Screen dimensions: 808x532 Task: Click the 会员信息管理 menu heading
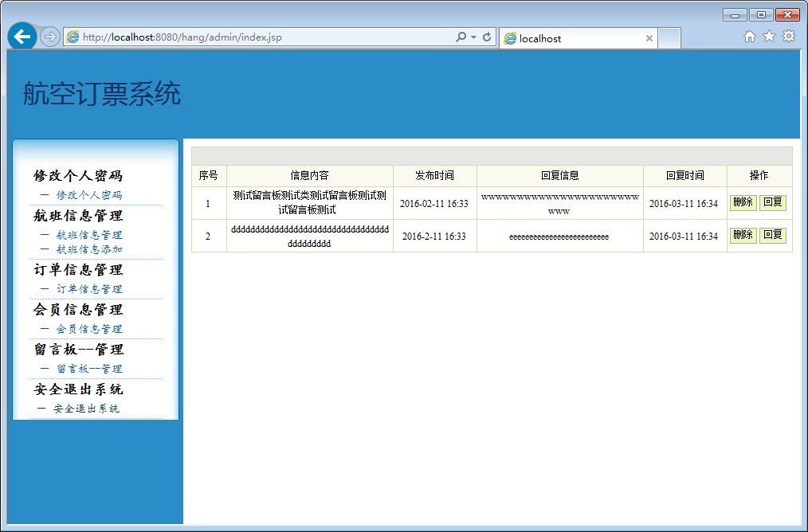pos(78,310)
